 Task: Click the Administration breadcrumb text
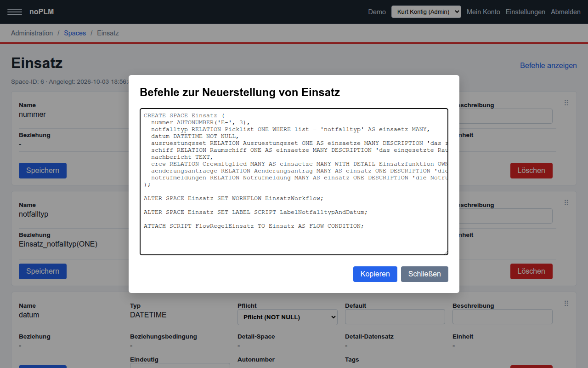32,33
